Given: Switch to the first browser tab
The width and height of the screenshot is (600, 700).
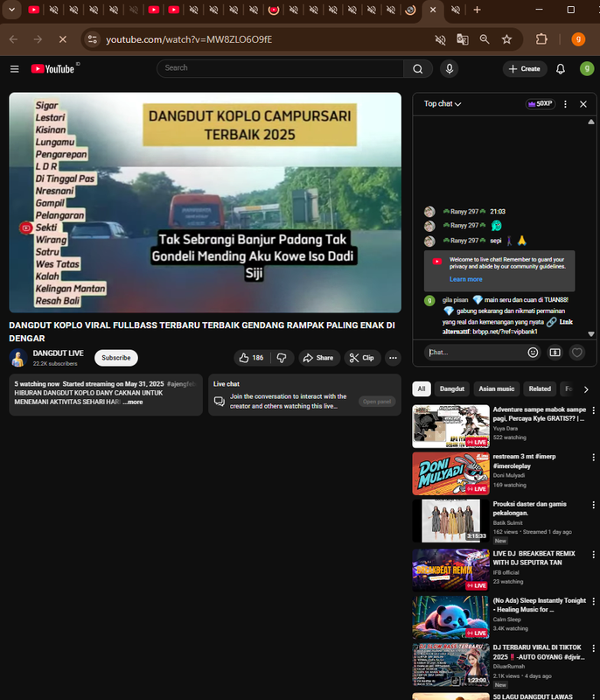Looking at the screenshot, I should (x=34, y=10).
